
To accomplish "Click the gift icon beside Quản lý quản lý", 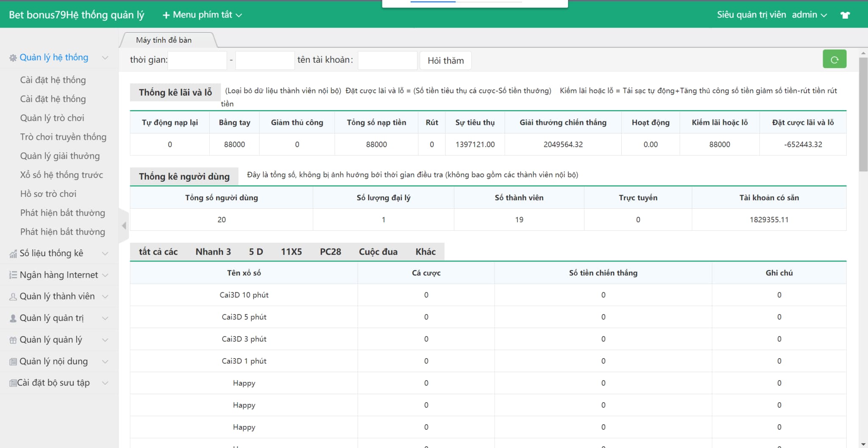I will pyautogui.click(x=13, y=340).
